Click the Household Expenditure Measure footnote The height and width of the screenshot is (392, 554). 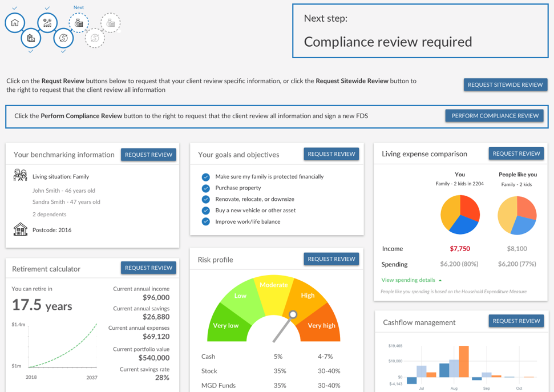(x=454, y=292)
